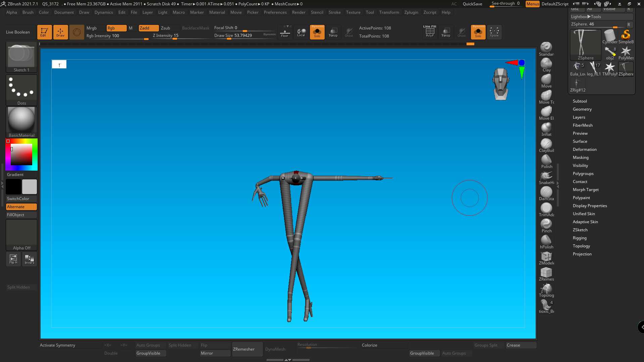Select the Pinch brush icon
Screen dimensions: 644x362
(546, 226)
